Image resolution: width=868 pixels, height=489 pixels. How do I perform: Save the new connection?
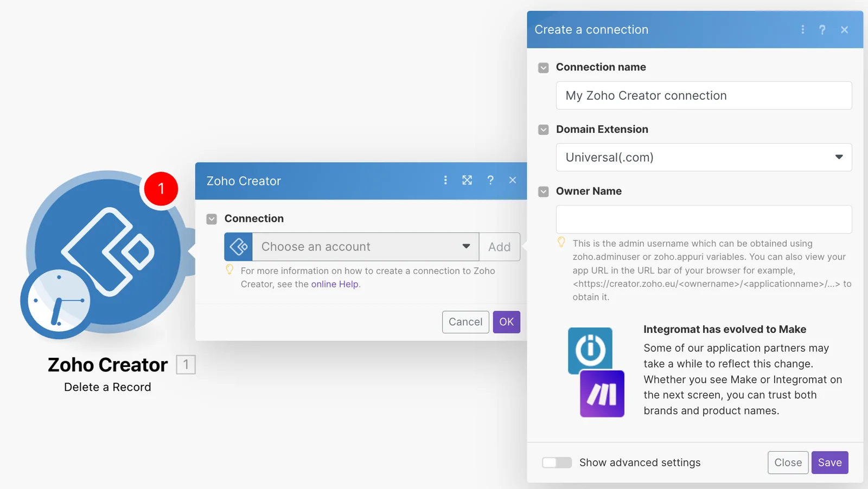point(830,462)
